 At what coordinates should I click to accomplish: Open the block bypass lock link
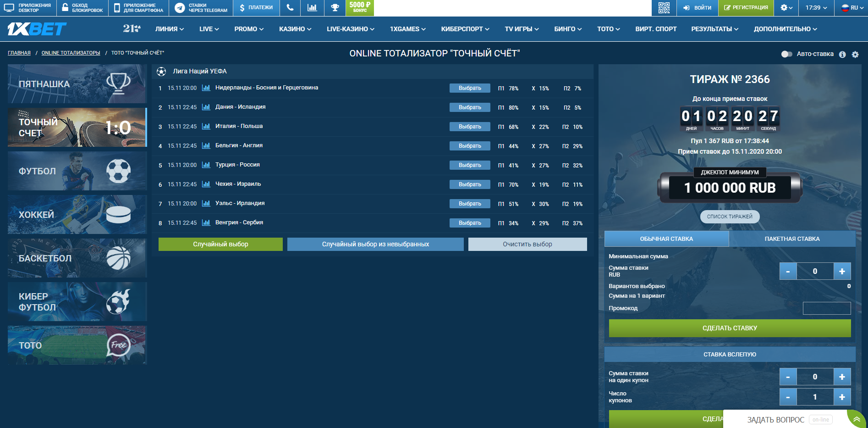(x=82, y=8)
